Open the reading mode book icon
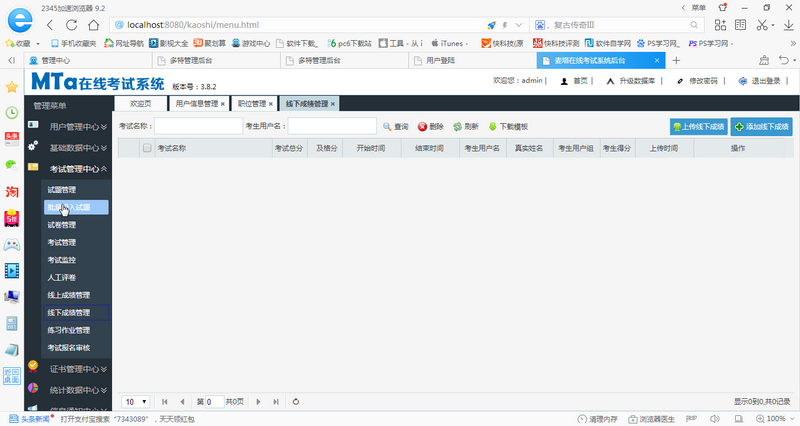This screenshot has width=800, height=426. 740,25
